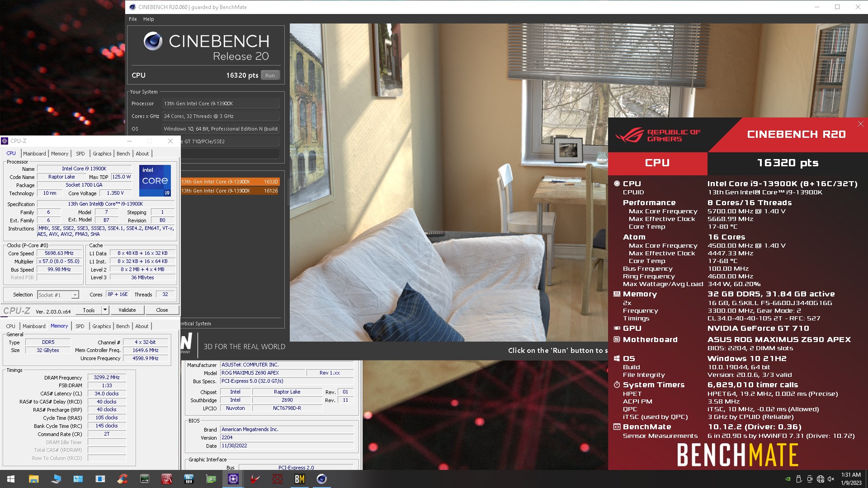Open the blue bars-logo taskbar icon

[x=189, y=479]
